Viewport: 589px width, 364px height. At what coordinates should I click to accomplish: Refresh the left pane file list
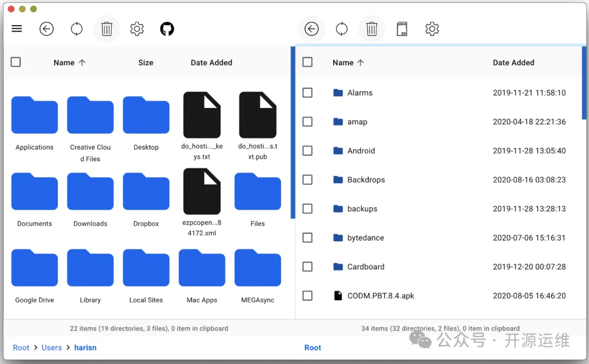tap(77, 29)
